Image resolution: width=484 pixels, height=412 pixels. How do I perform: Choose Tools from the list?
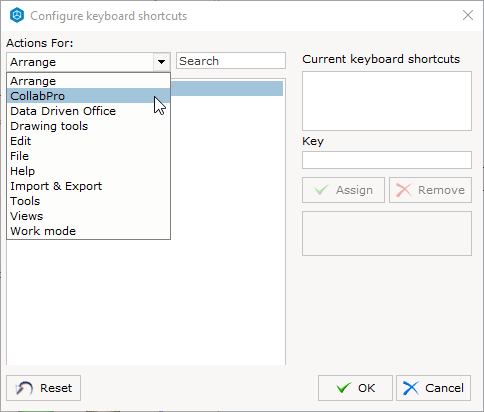(x=88, y=201)
